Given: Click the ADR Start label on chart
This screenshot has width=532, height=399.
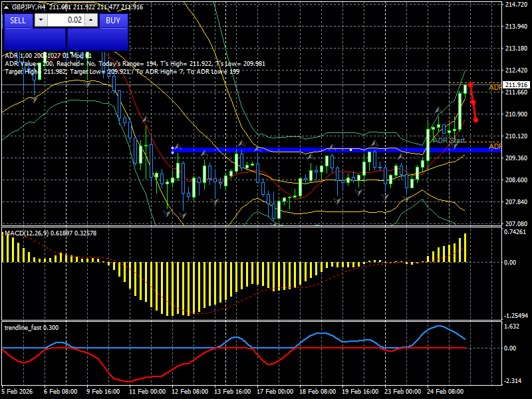Looking at the screenshot, I should pos(448,140).
